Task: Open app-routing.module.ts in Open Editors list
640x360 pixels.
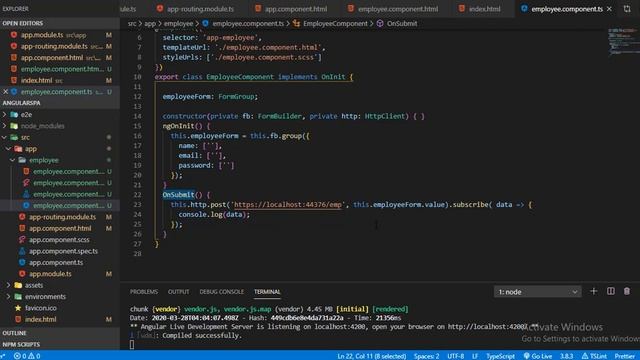Action: tap(59, 47)
